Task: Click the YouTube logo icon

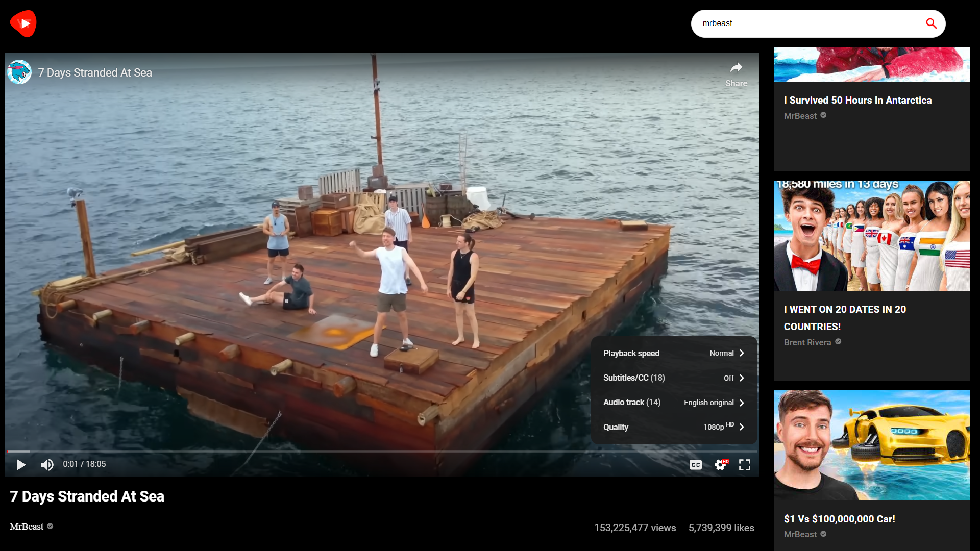Action: pos(23,23)
